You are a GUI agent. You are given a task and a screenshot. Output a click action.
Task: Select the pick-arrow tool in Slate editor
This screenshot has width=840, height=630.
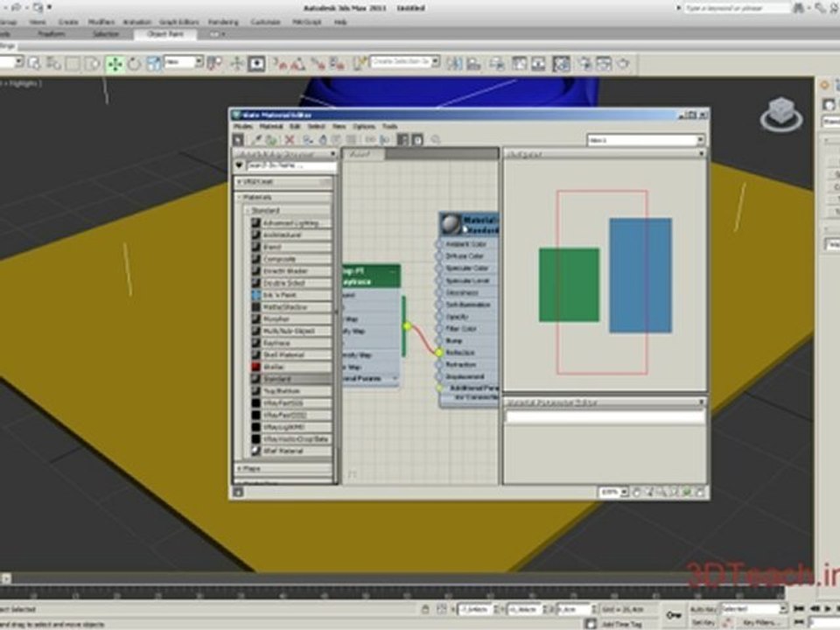[x=238, y=140]
